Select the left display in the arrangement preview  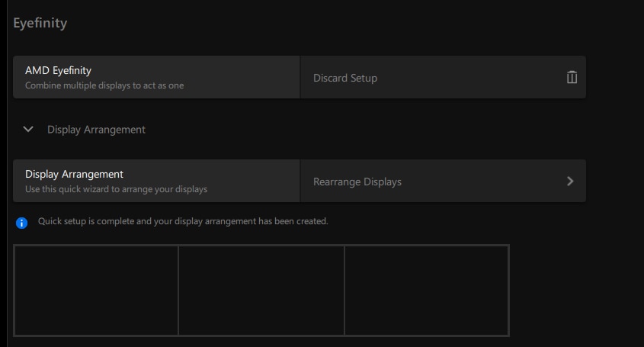point(96,290)
